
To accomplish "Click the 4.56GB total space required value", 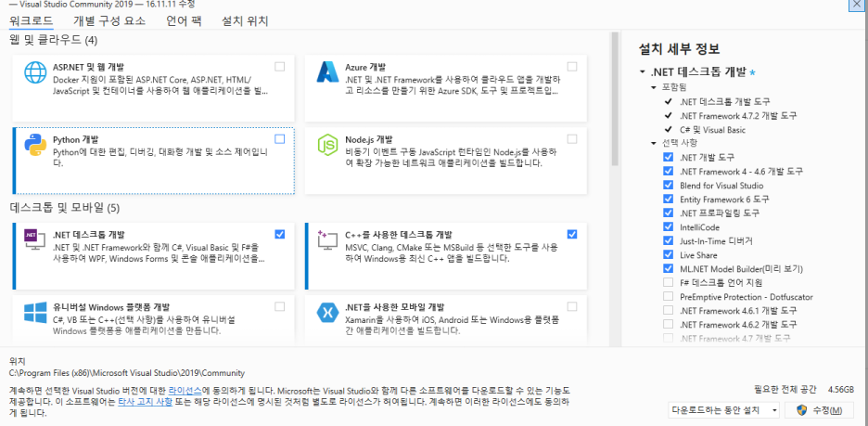I will coord(841,389).
